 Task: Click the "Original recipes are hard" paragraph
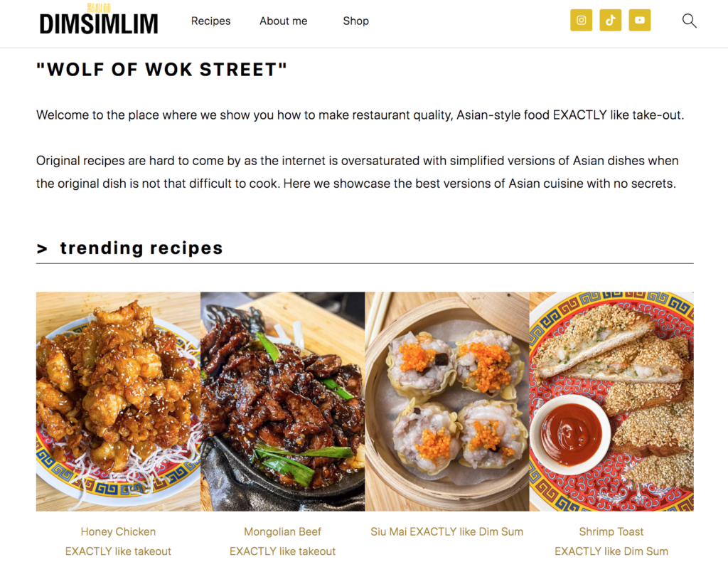357,172
